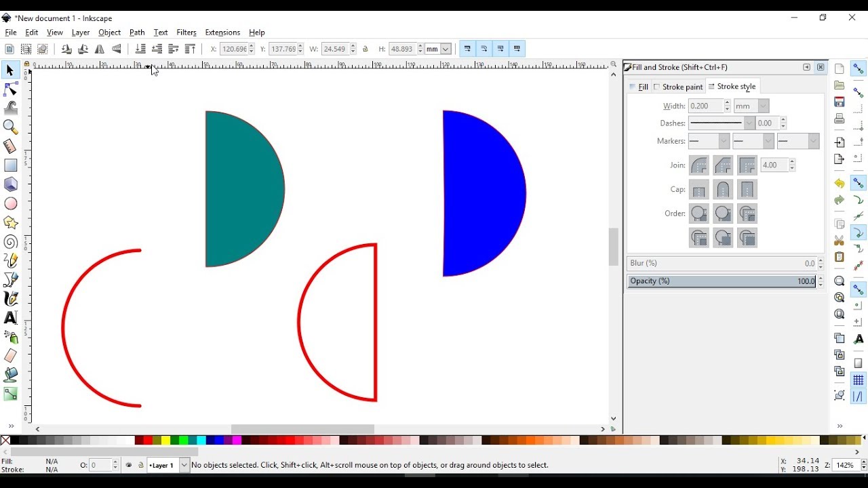Toggle main snapping enable button
This screenshot has height=488, width=868.
click(859, 69)
